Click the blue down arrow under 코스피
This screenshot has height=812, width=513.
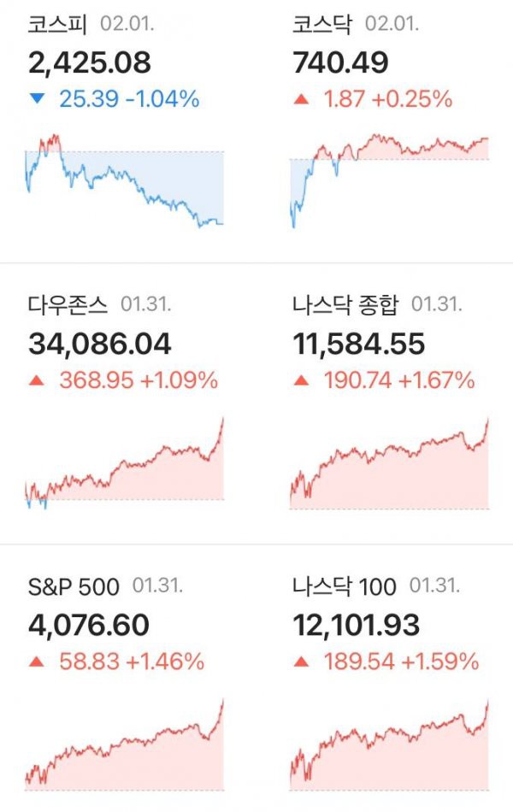(x=38, y=98)
